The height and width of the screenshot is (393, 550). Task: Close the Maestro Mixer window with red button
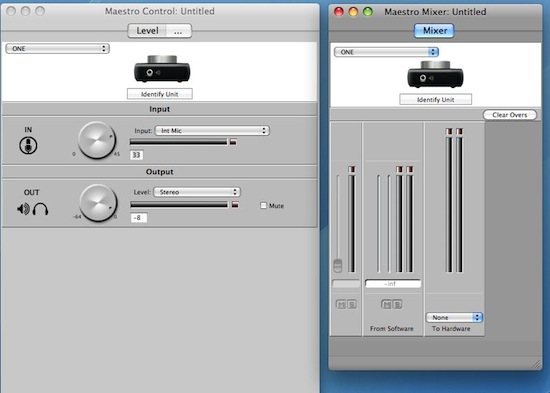click(x=339, y=12)
